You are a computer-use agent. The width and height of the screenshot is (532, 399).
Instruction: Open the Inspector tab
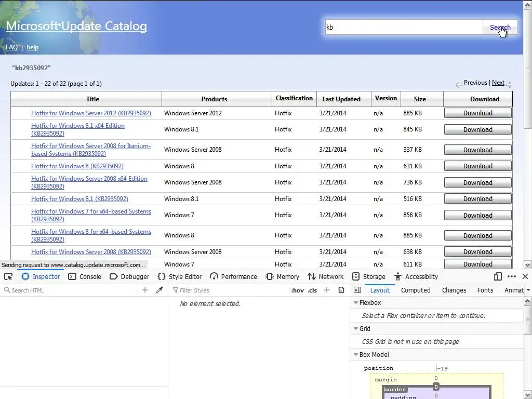point(41,276)
